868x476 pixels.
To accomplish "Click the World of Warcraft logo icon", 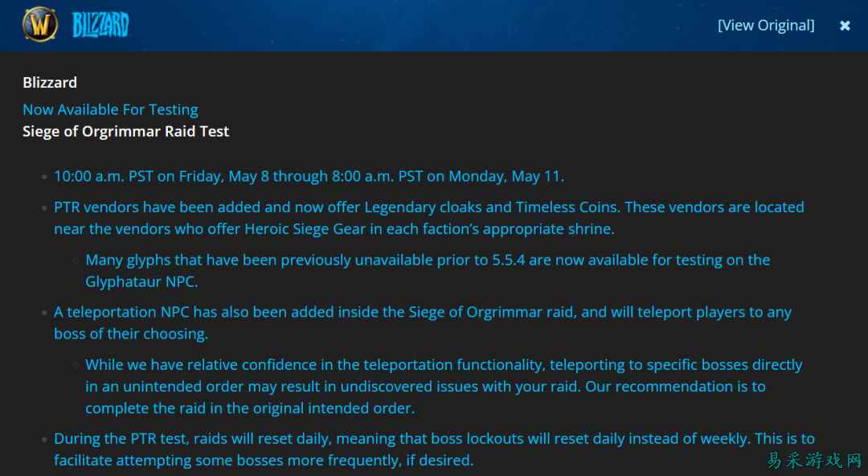I will [x=40, y=24].
